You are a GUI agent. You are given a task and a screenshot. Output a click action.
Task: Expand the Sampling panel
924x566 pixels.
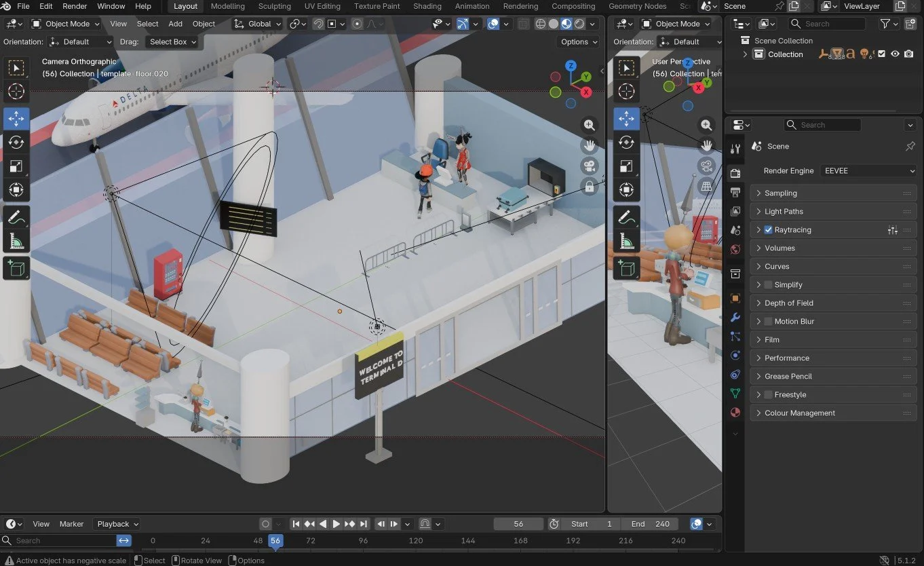point(834,193)
